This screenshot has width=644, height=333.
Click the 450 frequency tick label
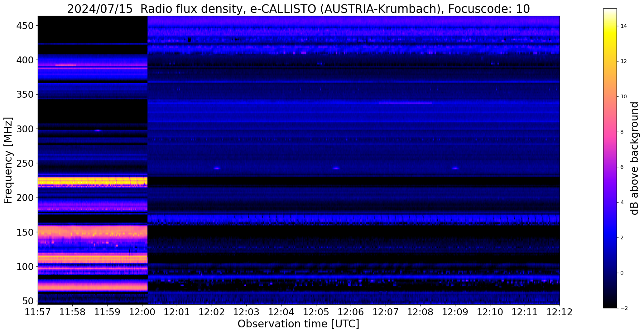tap(24, 26)
